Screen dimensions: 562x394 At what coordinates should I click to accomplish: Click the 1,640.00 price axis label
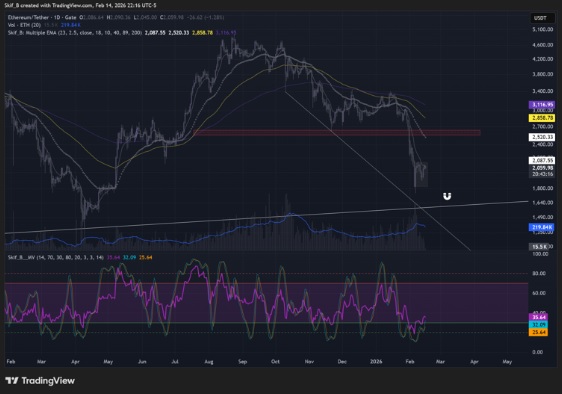point(543,203)
